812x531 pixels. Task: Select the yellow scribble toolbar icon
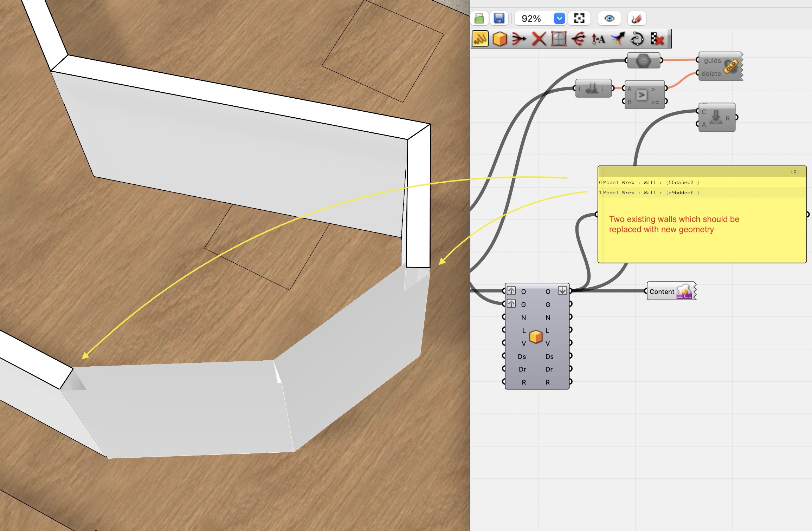[480, 39]
